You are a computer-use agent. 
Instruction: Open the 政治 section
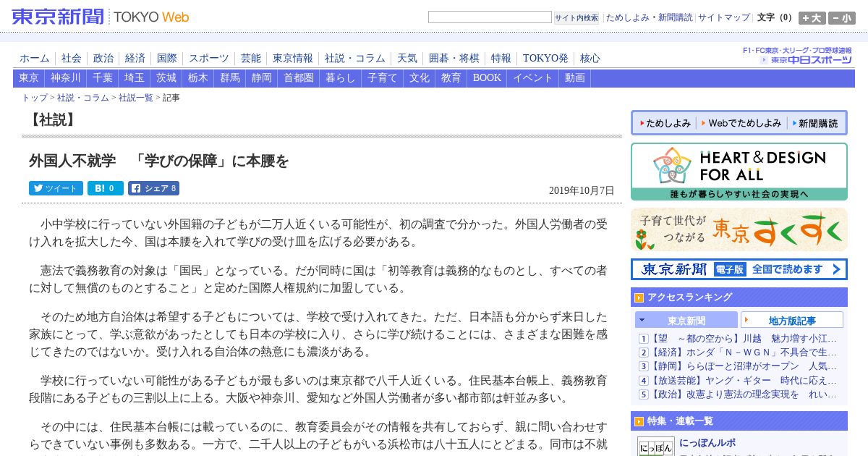click(103, 58)
